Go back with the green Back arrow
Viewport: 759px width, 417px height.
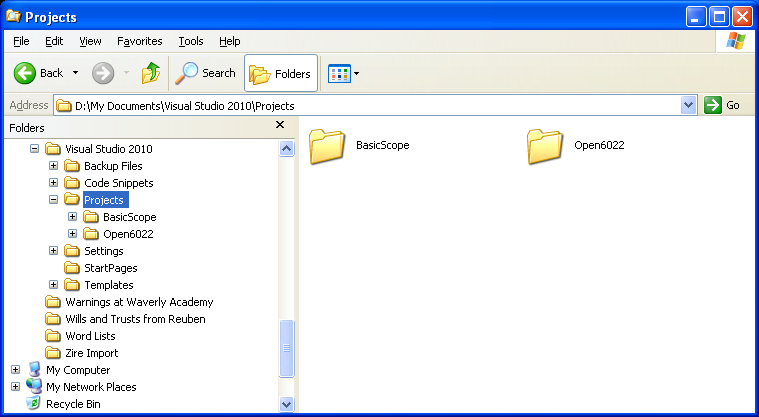[39, 73]
